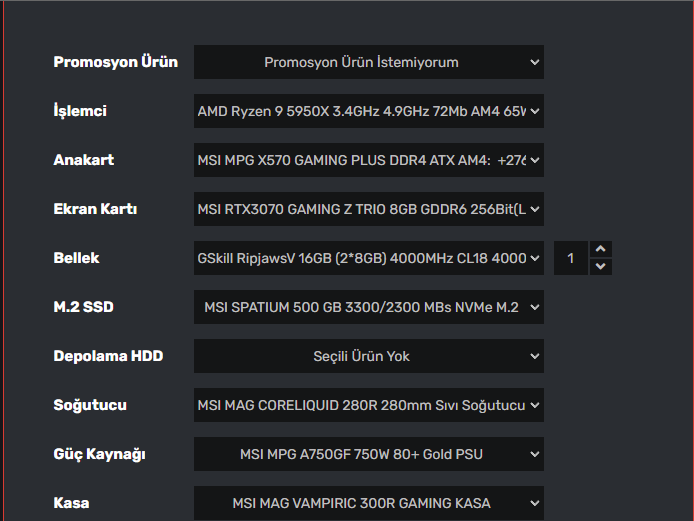Expand the Bellek GSkill RipjawsV dropdown
The height and width of the screenshot is (521, 694).
pos(368,258)
